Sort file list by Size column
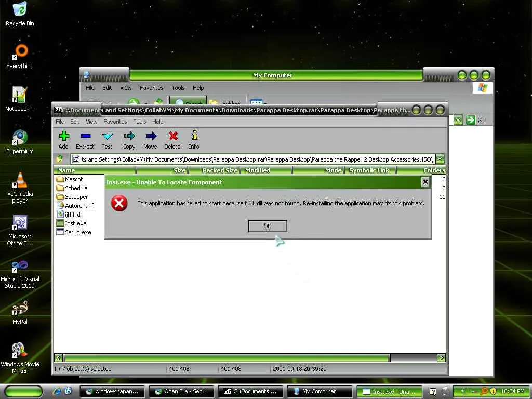 pyautogui.click(x=162, y=170)
